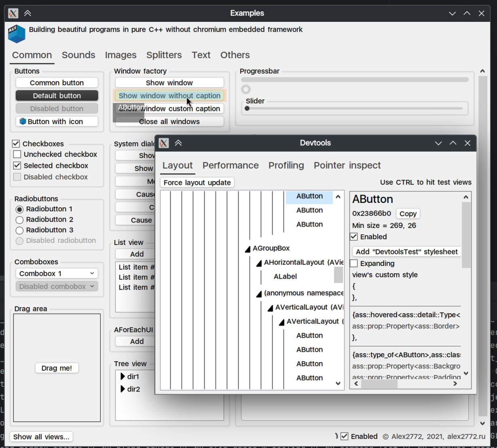Minimize the Devtools window with down chevron
497x448 pixels.
click(x=438, y=143)
